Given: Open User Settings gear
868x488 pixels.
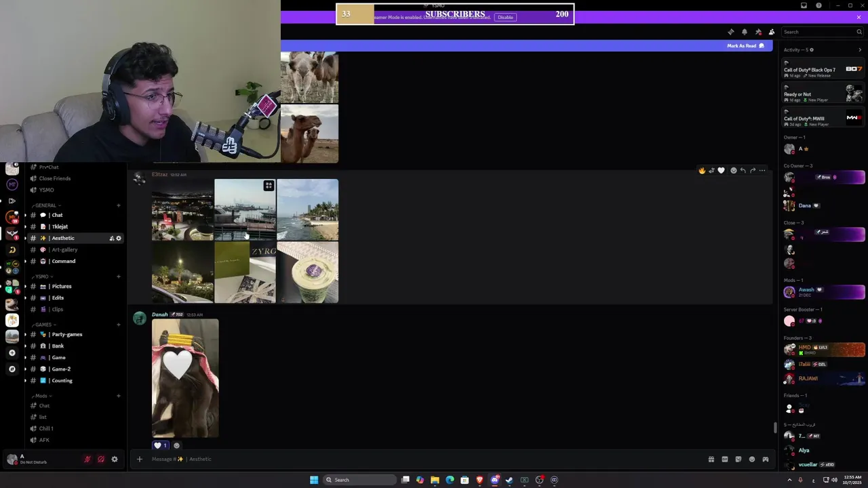Looking at the screenshot, I should 115,459.
